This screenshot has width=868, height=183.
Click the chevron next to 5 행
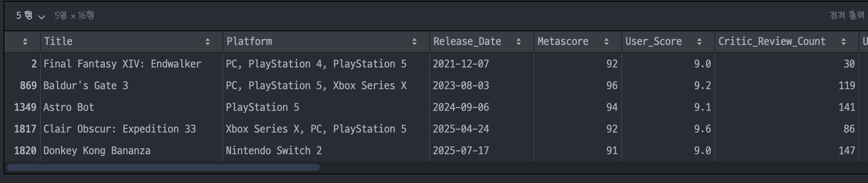[x=42, y=17]
